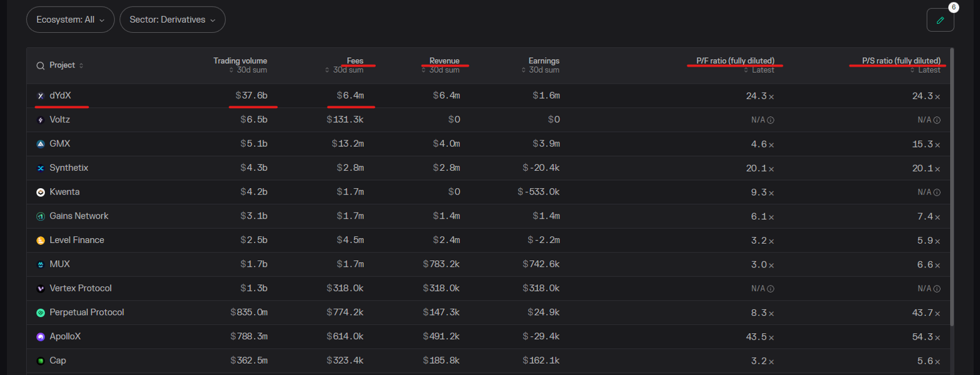Click info icon in Vertex Protocol P/F ratio

pos(771,288)
